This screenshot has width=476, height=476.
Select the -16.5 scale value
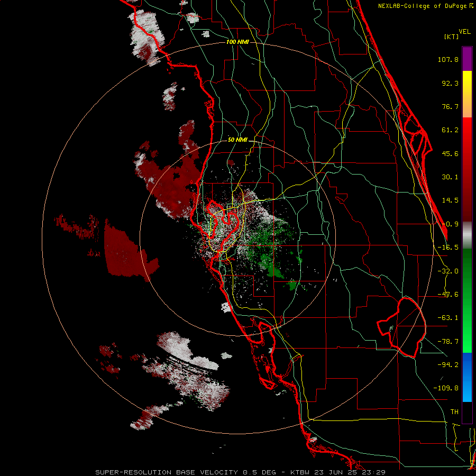448,248
